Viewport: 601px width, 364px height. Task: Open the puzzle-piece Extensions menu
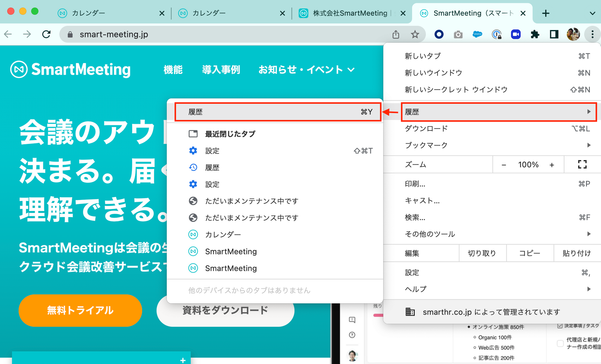535,34
